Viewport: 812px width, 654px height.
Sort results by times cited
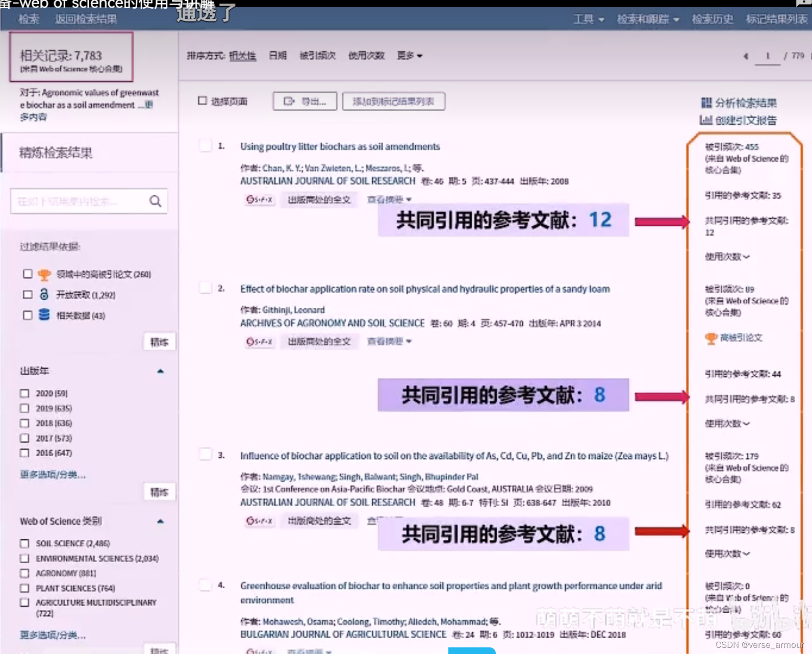coord(317,56)
